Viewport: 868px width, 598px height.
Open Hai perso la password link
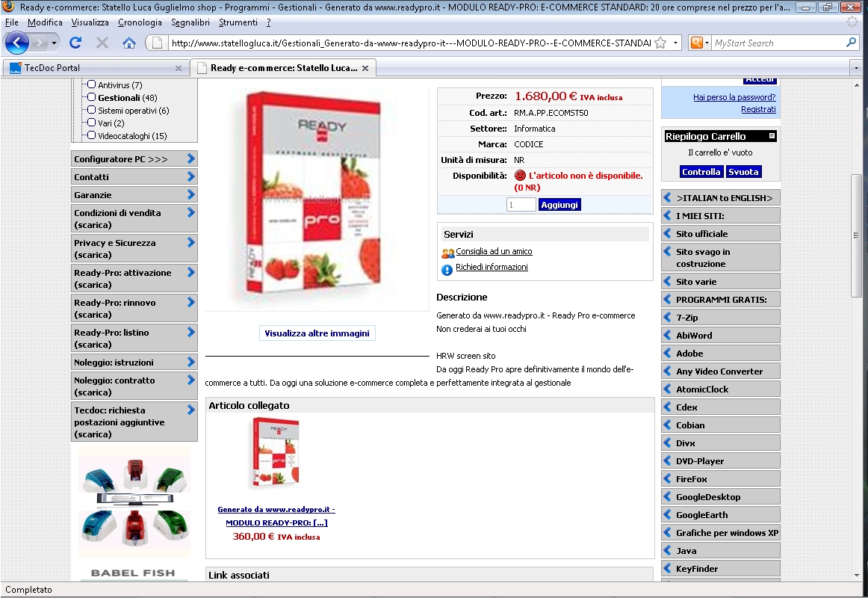734,97
